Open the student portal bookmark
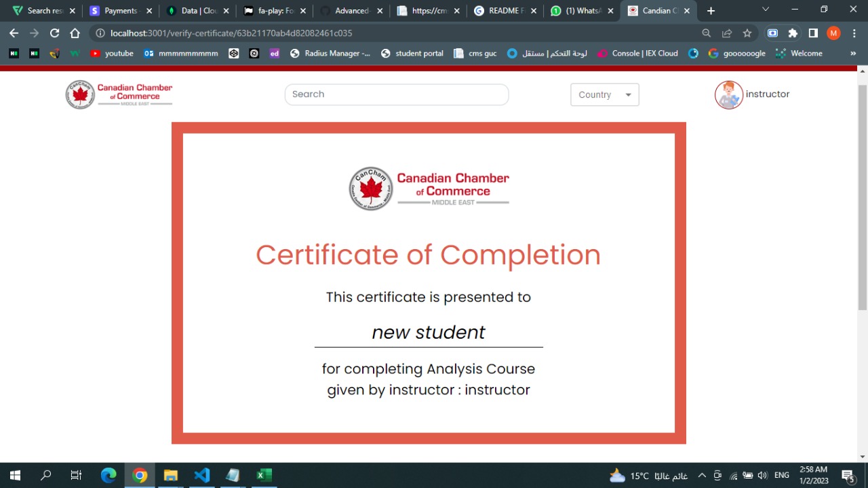868x488 pixels. click(412, 53)
